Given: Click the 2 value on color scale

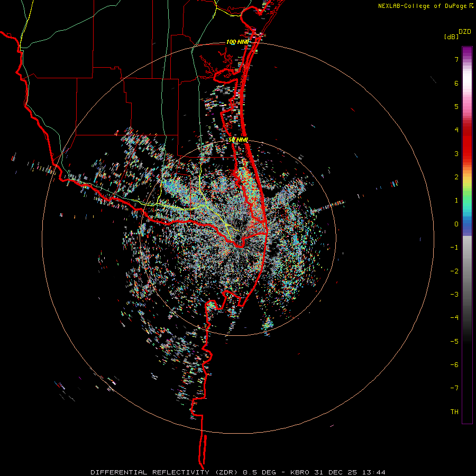Looking at the screenshot, I should point(456,177).
